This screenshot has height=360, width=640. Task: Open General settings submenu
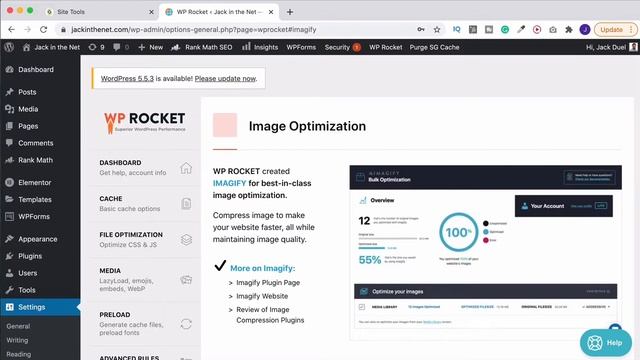tap(18, 326)
